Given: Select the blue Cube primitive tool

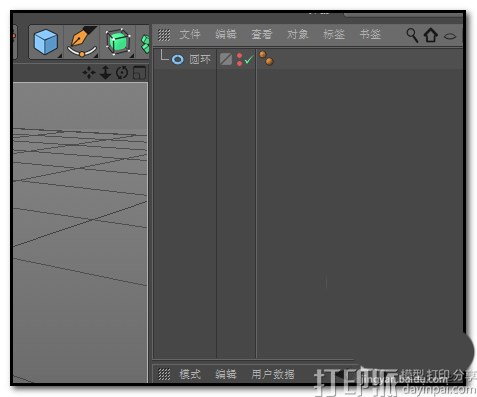Looking at the screenshot, I should (x=46, y=42).
